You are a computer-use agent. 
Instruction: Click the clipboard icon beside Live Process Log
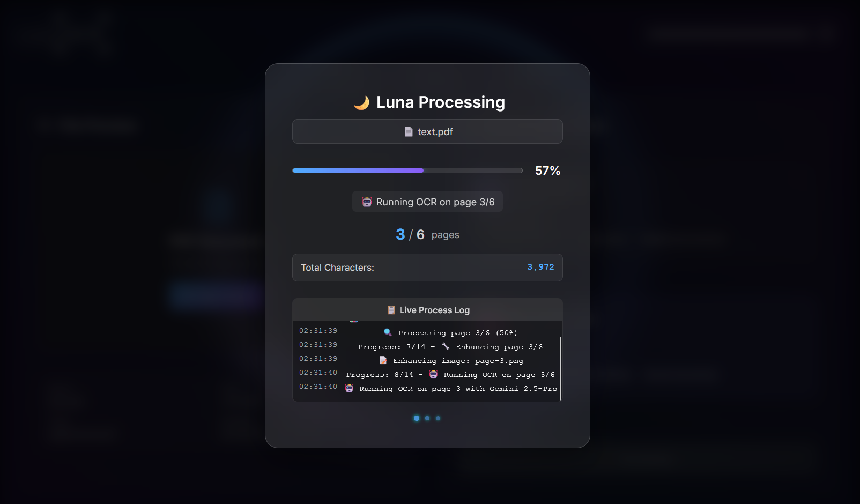pos(391,310)
